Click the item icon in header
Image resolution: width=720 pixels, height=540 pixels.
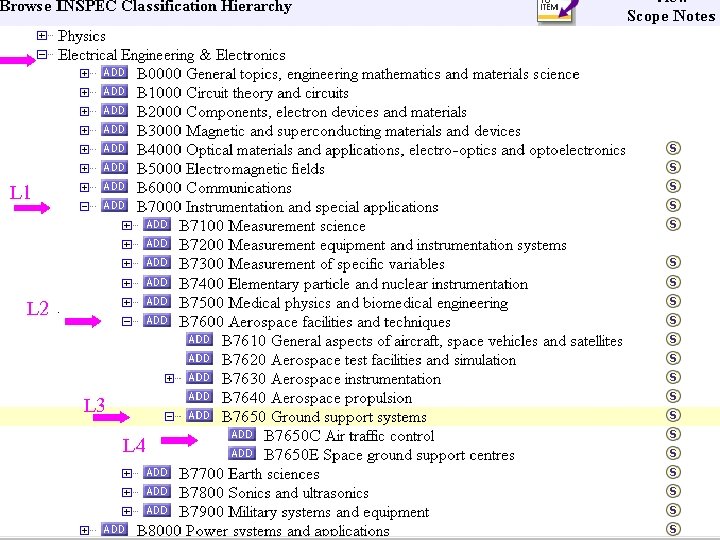pyautogui.click(x=556, y=11)
